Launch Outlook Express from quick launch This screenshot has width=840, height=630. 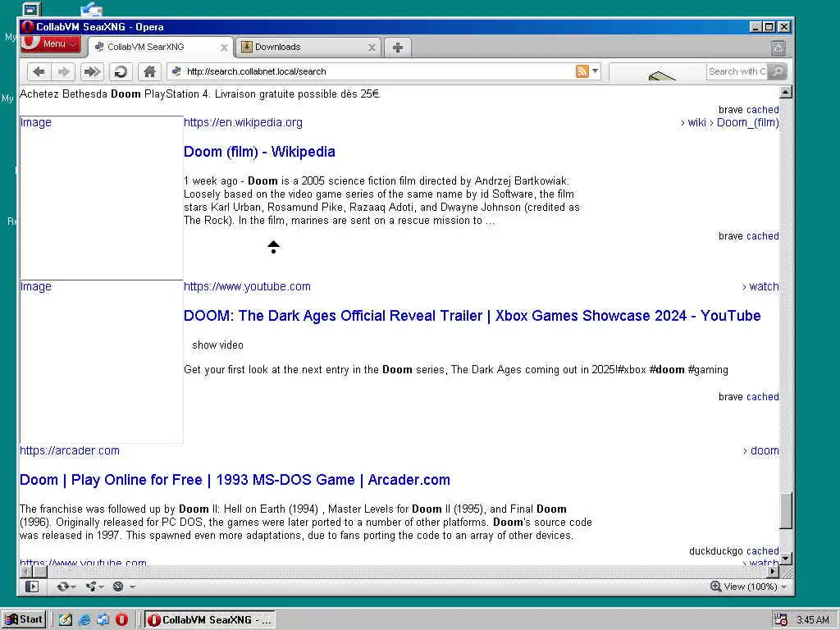point(103,620)
